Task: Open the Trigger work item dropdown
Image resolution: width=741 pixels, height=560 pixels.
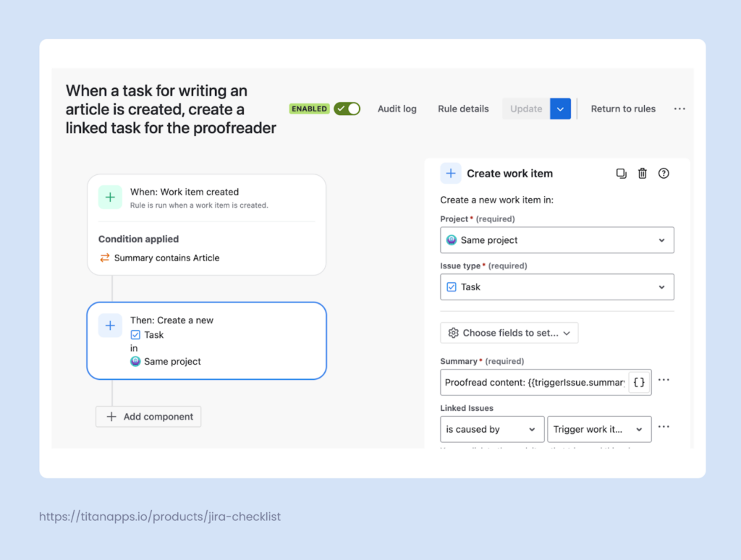Action: (x=599, y=429)
